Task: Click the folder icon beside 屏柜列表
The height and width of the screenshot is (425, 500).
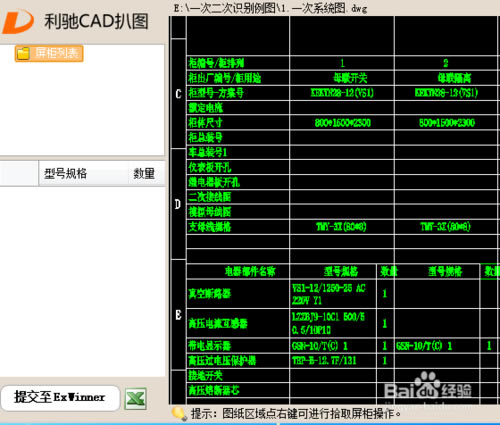Action: [23, 53]
